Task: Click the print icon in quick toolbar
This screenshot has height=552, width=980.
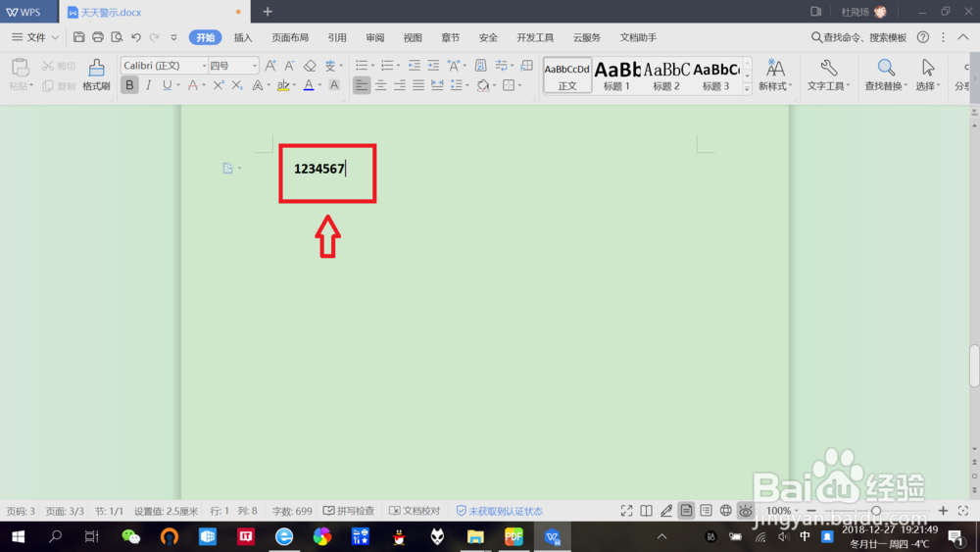Action: click(97, 37)
